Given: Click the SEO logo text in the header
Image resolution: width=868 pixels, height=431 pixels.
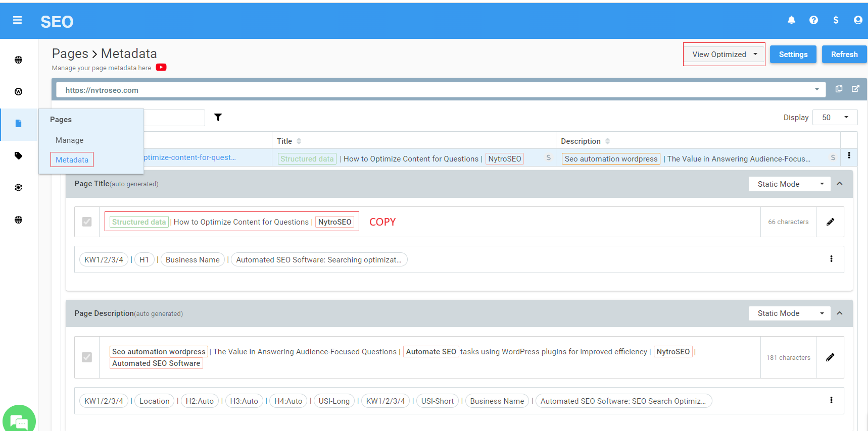Looking at the screenshot, I should (57, 22).
